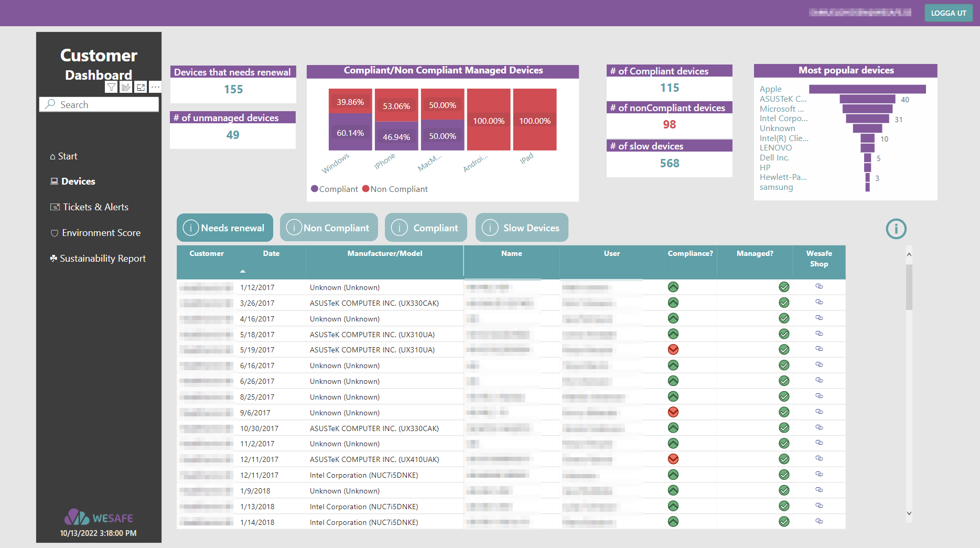Click the Apple bar in popular devices chart

867,89
